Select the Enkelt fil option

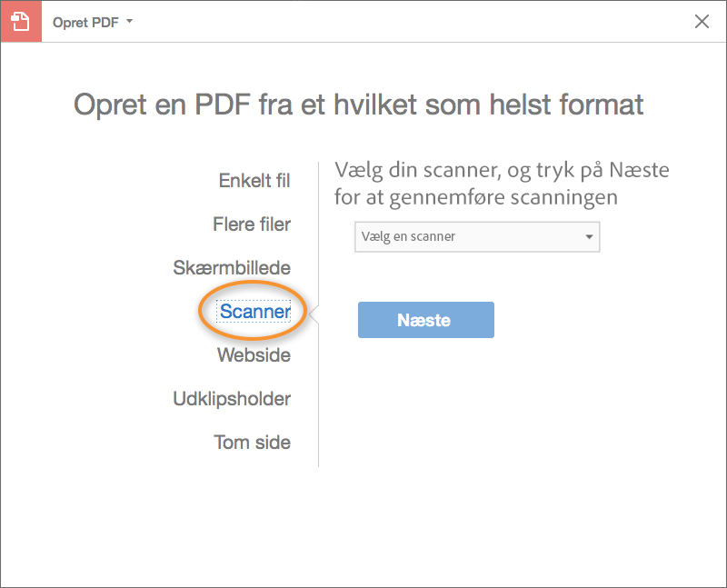[x=254, y=181]
